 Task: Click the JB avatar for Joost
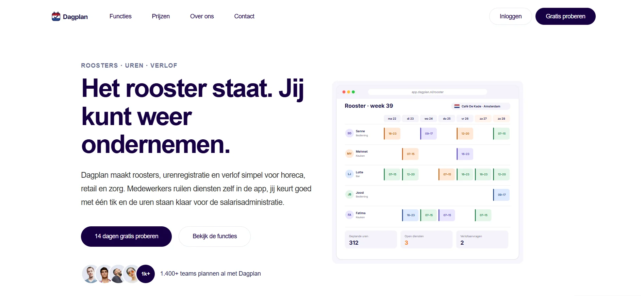pos(349,194)
